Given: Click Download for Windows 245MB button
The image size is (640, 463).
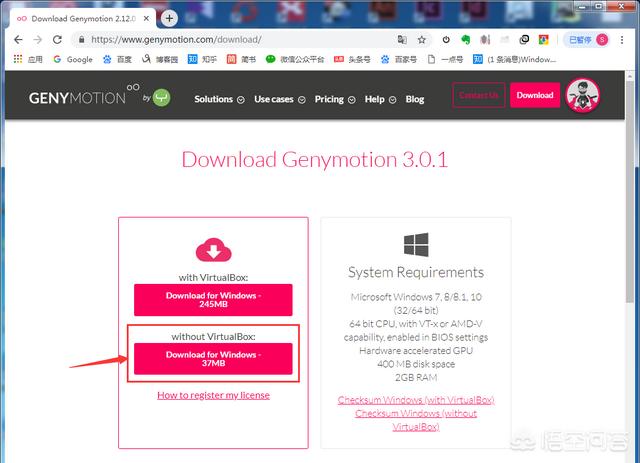Looking at the screenshot, I should pos(213,300).
